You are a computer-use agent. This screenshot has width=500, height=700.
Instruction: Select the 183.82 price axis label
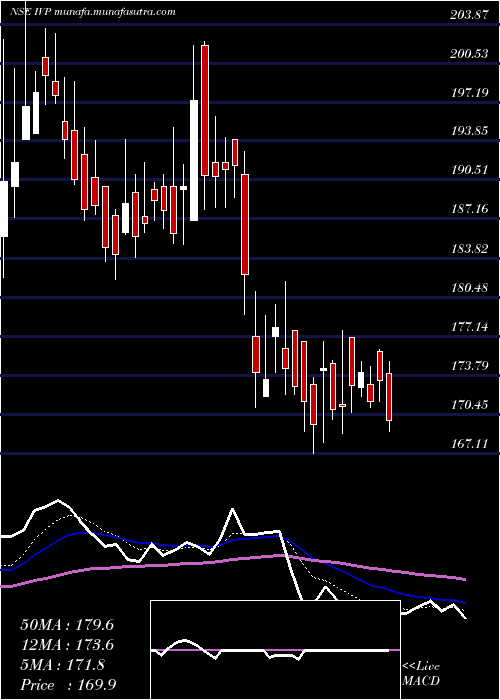[468, 249]
